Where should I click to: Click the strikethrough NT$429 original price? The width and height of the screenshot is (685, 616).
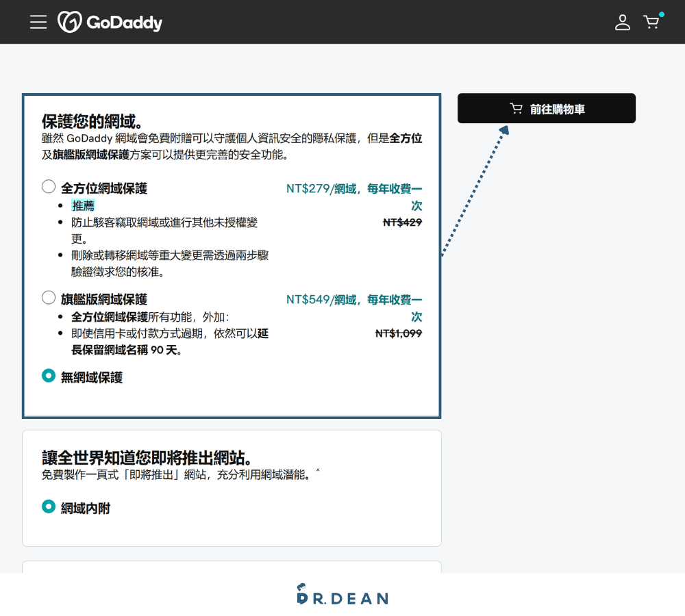click(x=403, y=222)
